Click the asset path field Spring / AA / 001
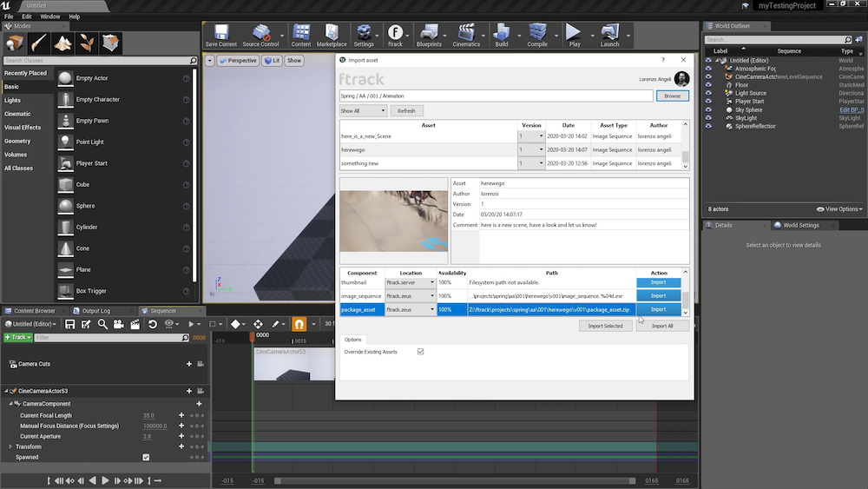The height and width of the screenshot is (489, 868). coord(496,96)
